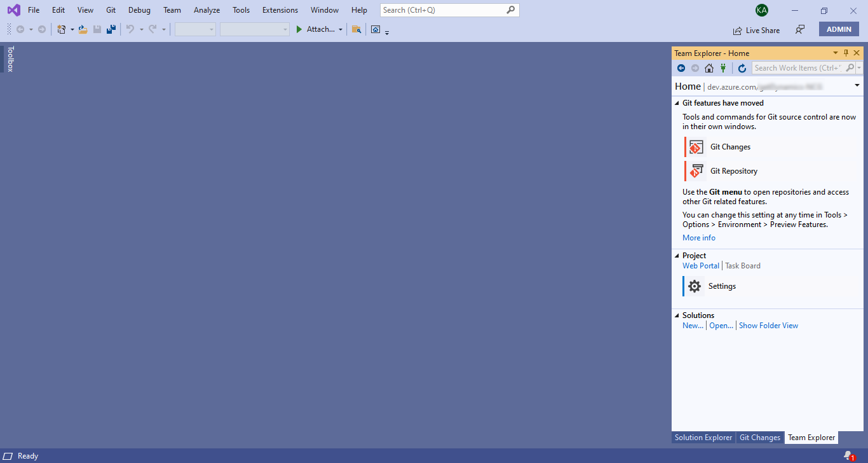Click the Task Board link
Viewport: 868px width, 463px height.
[743, 266]
